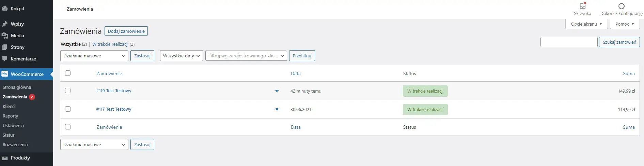The image size is (644, 166).
Task: Select all orders with header checkbox
Action: [x=68, y=73]
